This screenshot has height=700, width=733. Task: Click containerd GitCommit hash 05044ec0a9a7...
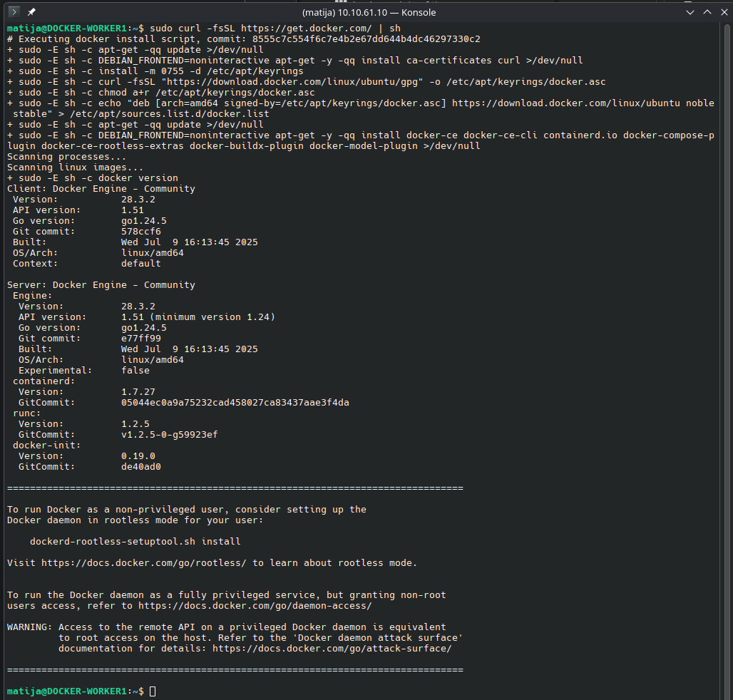click(x=235, y=403)
